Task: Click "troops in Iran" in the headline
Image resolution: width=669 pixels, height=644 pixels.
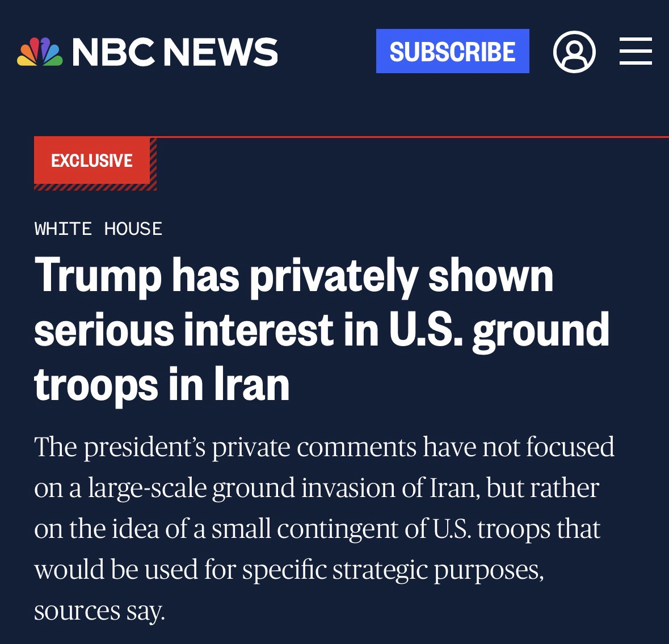Action: (162, 385)
